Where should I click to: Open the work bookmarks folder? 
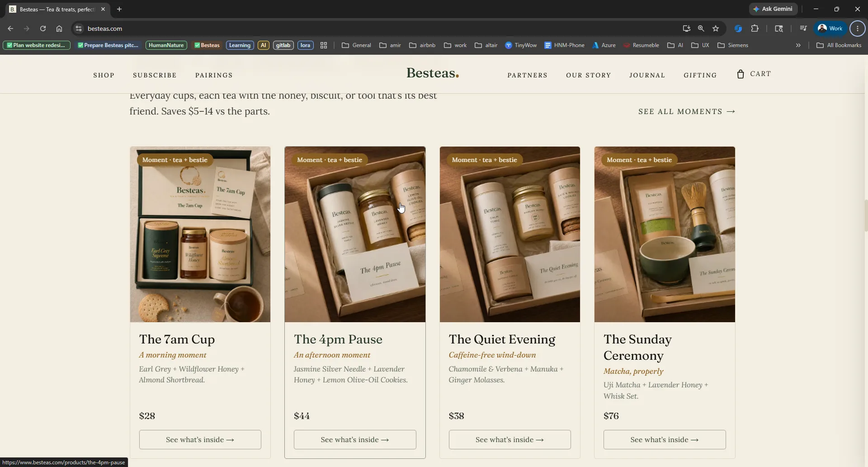(x=455, y=45)
